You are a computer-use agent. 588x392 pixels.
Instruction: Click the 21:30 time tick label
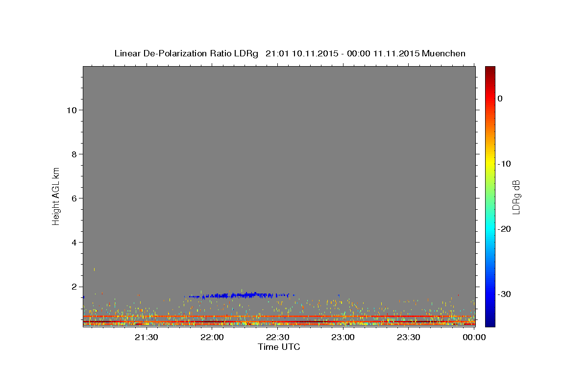point(146,337)
